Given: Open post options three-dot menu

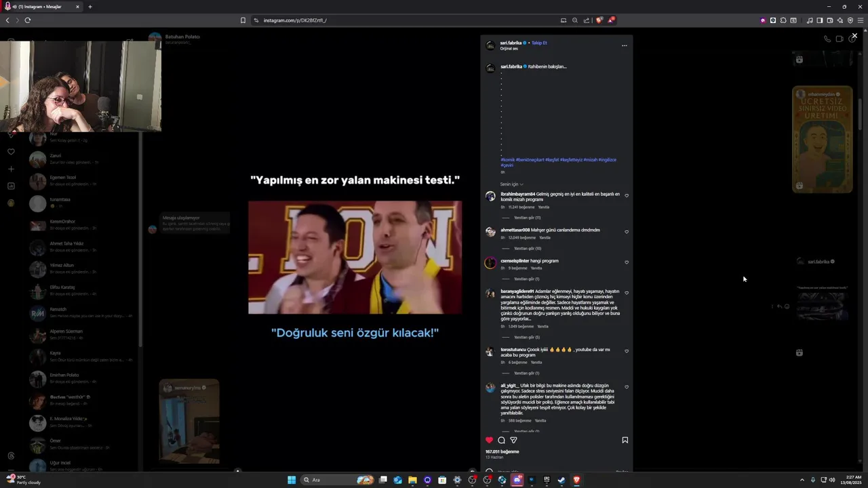Looking at the screenshot, I should click(x=625, y=45).
